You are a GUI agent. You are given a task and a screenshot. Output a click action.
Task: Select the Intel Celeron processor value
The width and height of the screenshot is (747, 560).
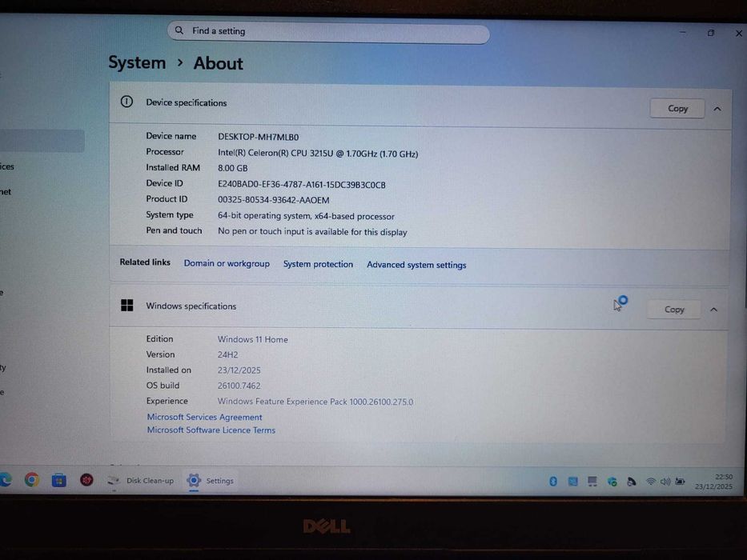tap(318, 154)
